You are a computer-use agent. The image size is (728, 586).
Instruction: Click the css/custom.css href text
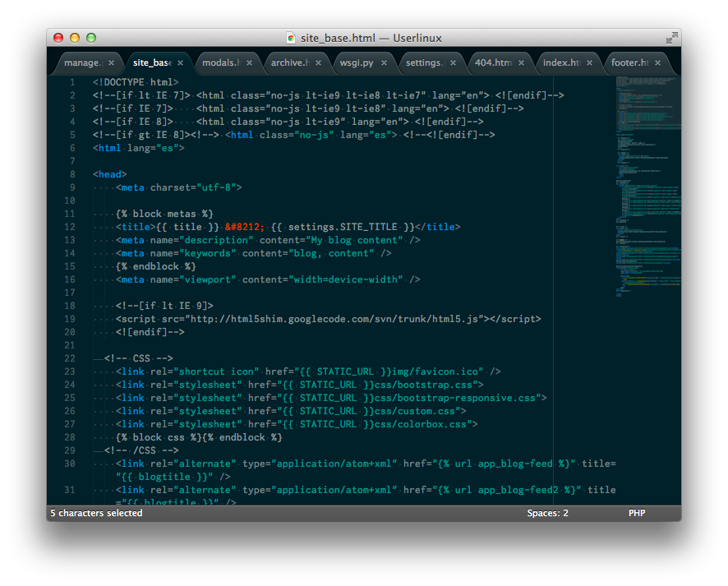[415, 411]
